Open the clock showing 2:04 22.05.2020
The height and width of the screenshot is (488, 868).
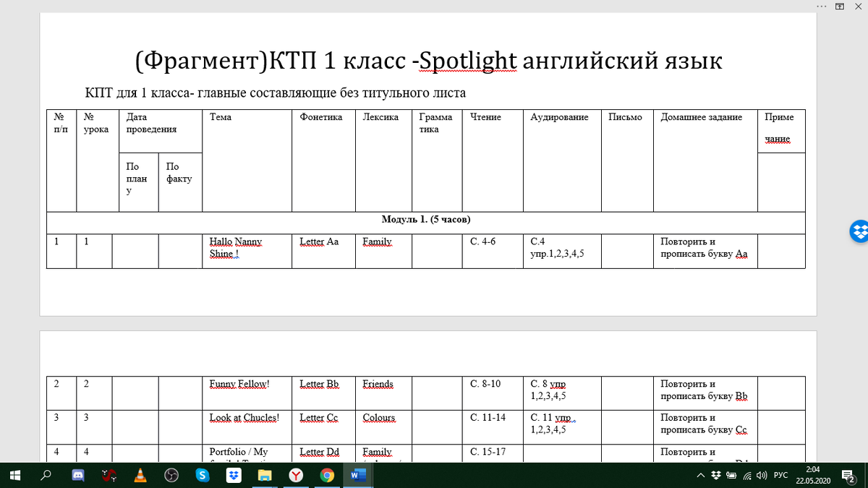point(813,475)
